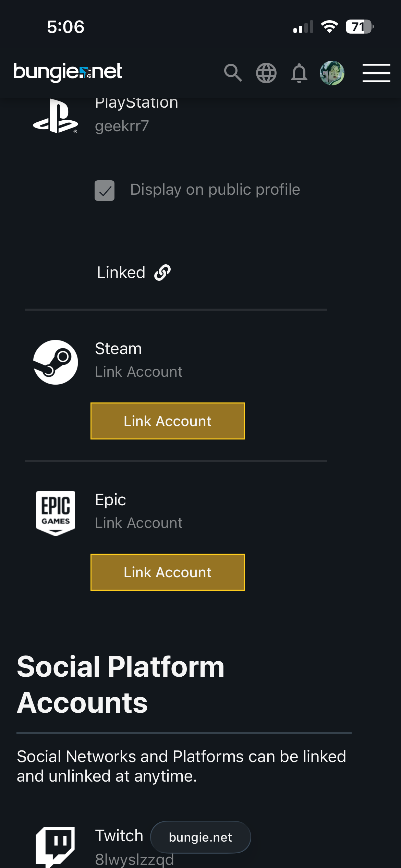This screenshot has height=868, width=401.
Task: Select the PlayStation username geekrr7
Action: tap(122, 126)
